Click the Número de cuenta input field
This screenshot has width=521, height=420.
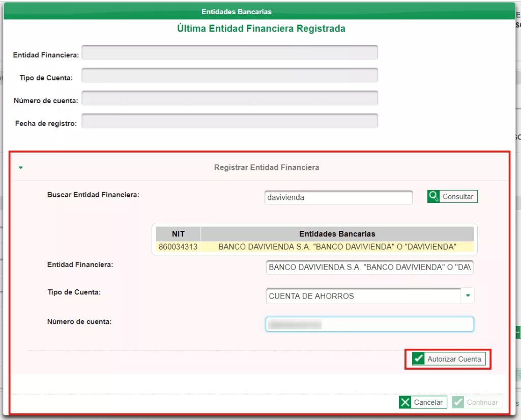(369, 324)
